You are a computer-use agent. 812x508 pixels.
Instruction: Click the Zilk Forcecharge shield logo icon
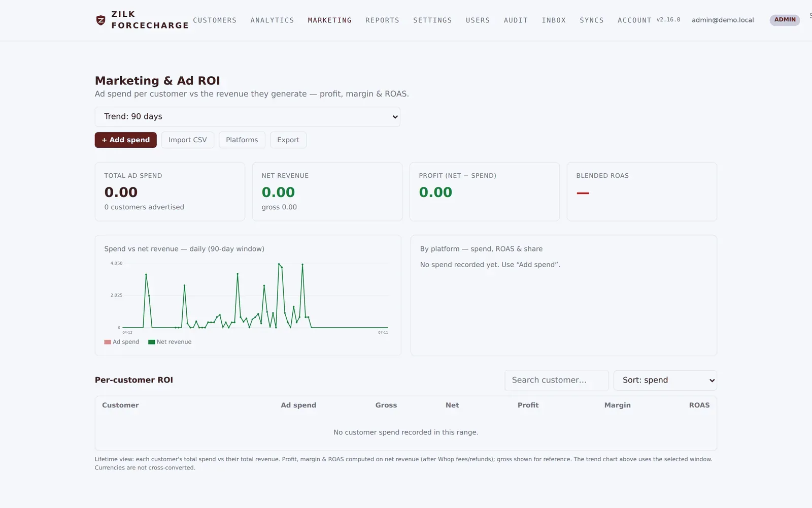(100, 20)
